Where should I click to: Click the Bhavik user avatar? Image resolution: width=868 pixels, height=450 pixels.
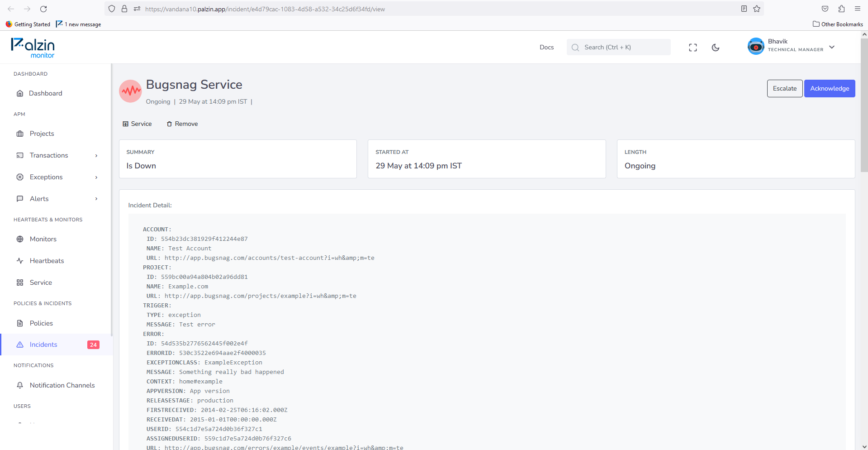(756, 47)
